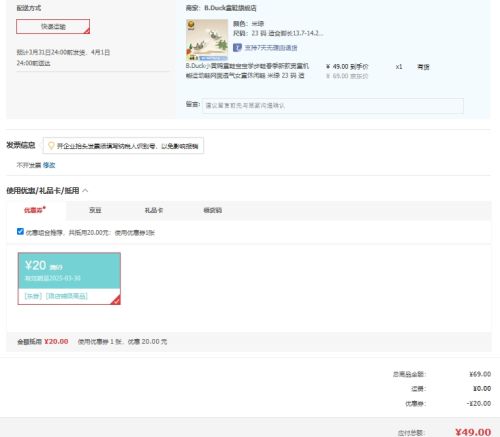Open the 领货码 tab
Image resolution: width=500 pixels, height=437 pixels.
(x=213, y=210)
